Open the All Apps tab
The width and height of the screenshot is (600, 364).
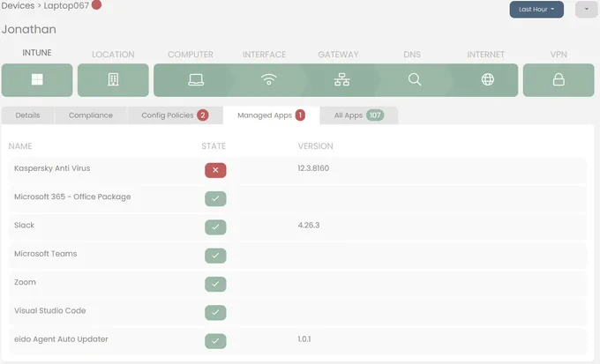(x=359, y=115)
